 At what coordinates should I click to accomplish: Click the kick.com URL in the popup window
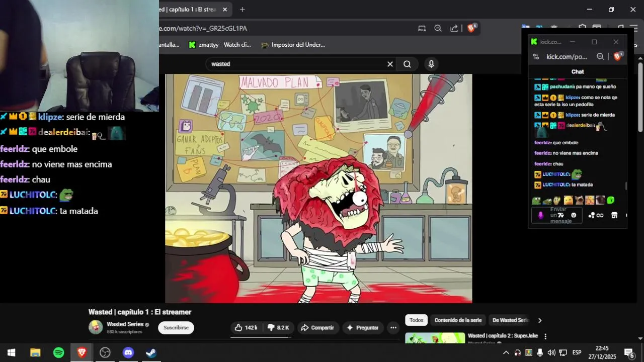click(x=567, y=57)
